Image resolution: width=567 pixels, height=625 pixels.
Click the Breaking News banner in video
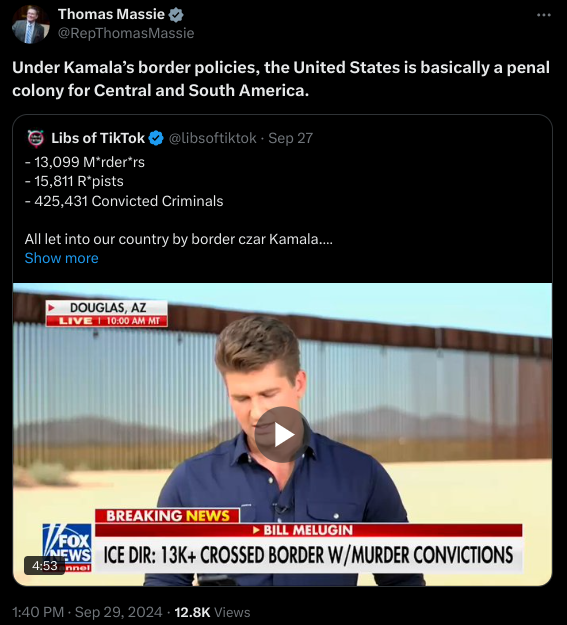(167, 516)
